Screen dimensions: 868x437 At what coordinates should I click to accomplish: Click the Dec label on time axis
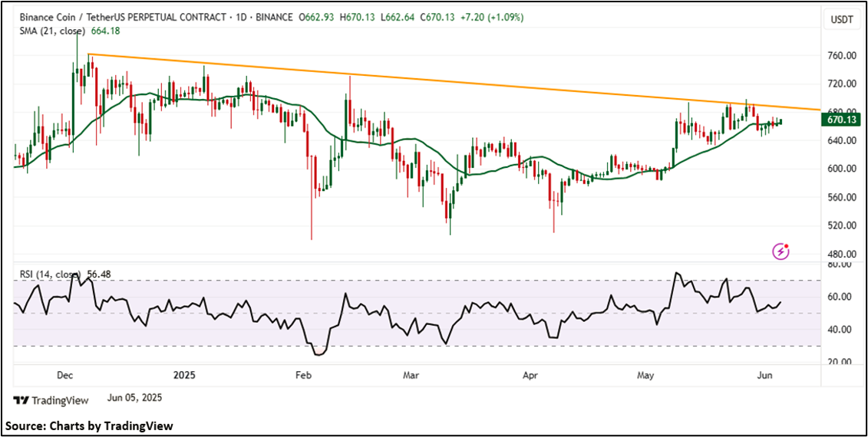point(65,376)
